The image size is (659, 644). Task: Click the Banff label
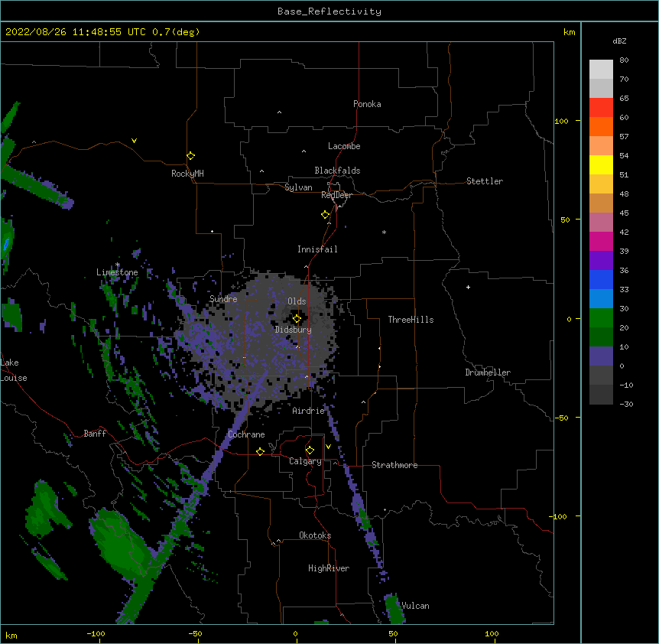95,434
